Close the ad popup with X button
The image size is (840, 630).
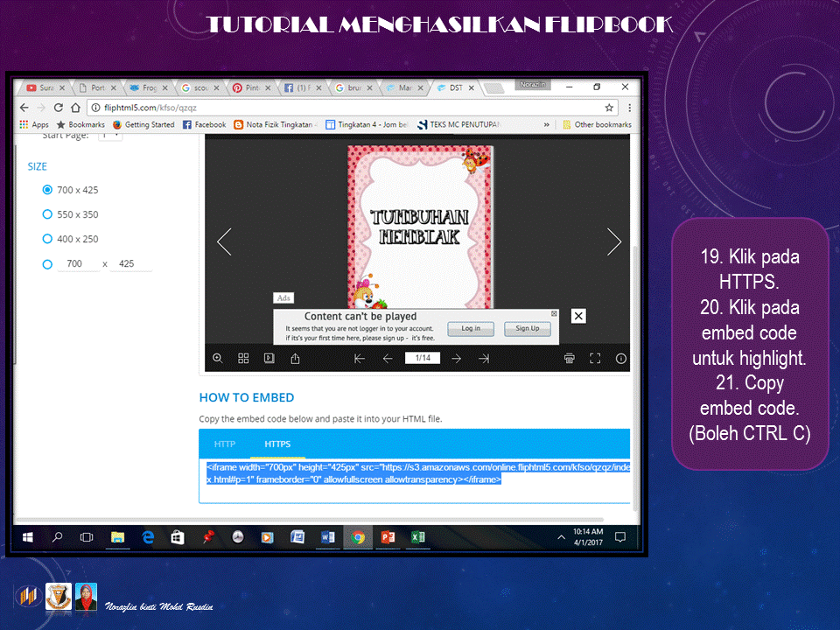pos(578,316)
